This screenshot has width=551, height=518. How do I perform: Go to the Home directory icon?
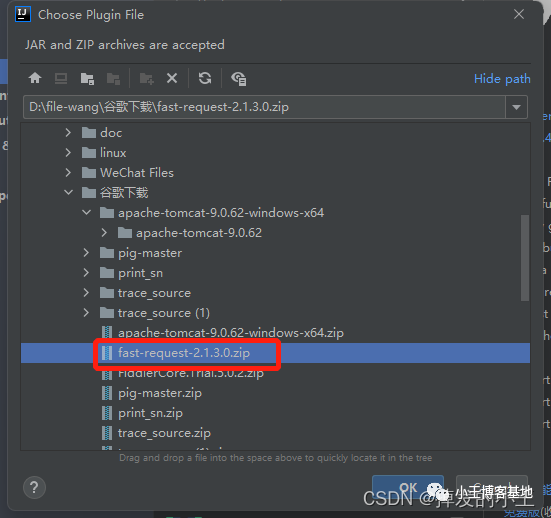35,78
